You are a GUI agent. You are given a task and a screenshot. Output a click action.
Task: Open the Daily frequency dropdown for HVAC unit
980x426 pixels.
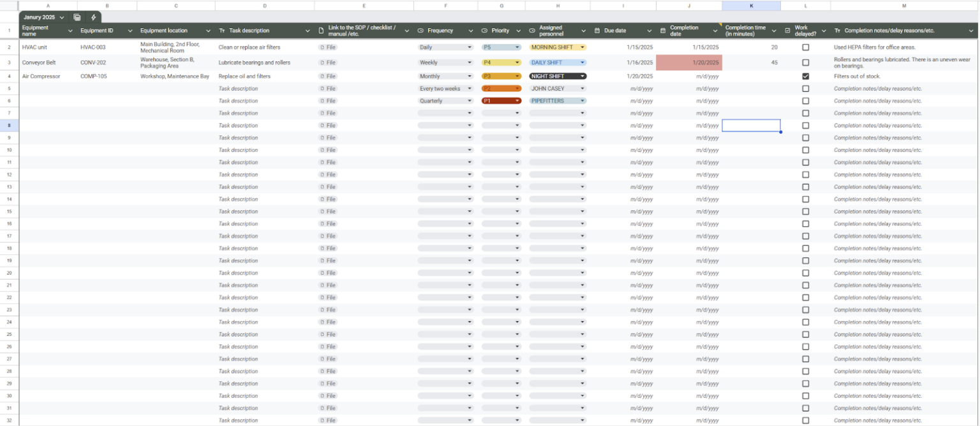click(x=469, y=47)
